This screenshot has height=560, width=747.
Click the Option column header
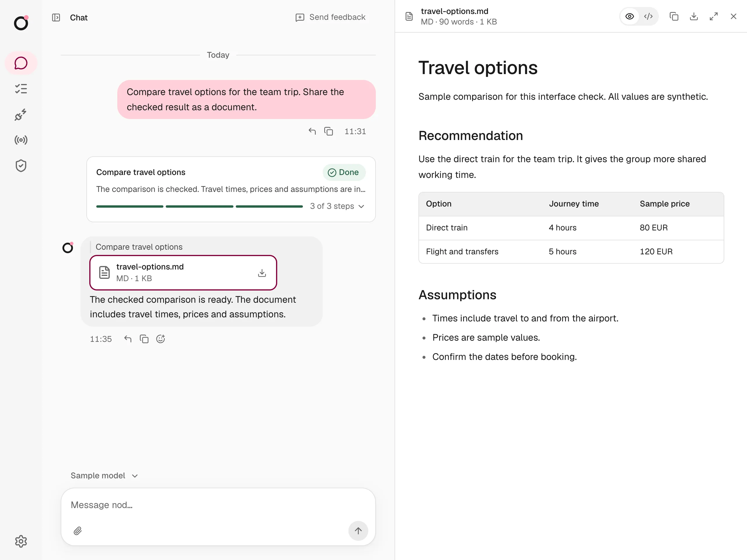(438, 204)
